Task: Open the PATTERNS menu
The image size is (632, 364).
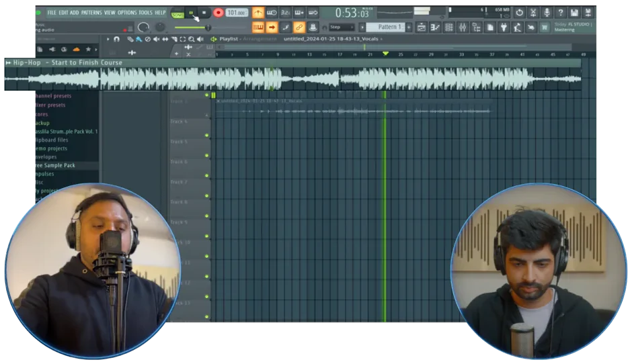Action: tap(91, 13)
